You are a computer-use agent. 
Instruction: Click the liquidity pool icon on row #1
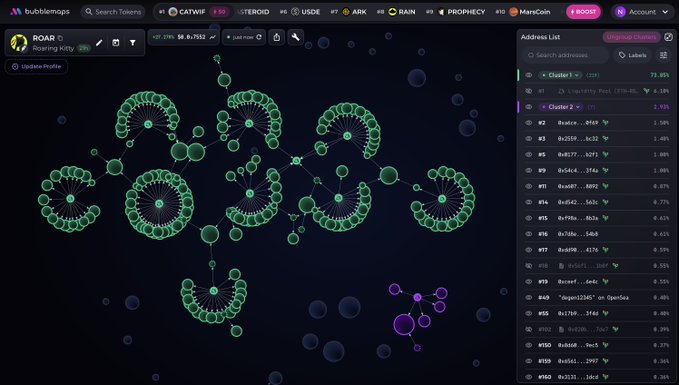click(561, 91)
